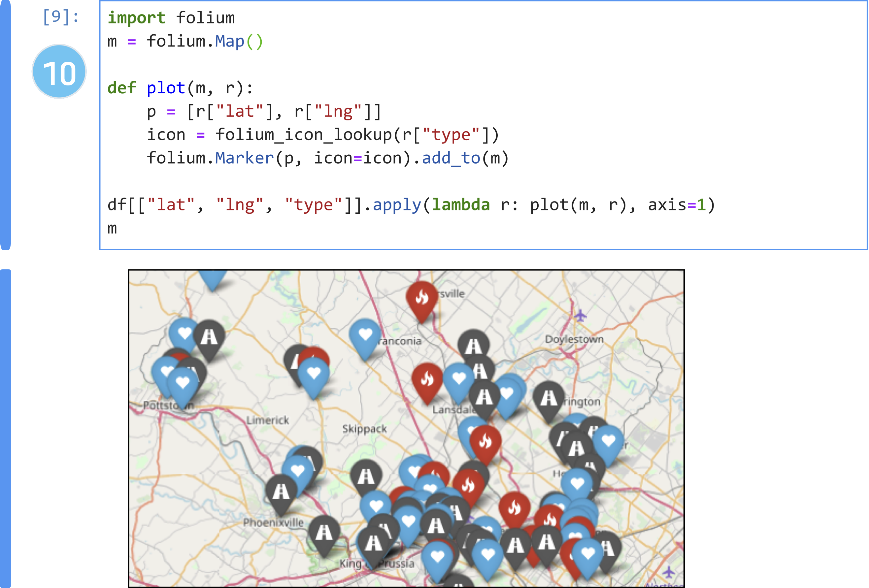Collapse the map output via its blue left bar

(6, 428)
